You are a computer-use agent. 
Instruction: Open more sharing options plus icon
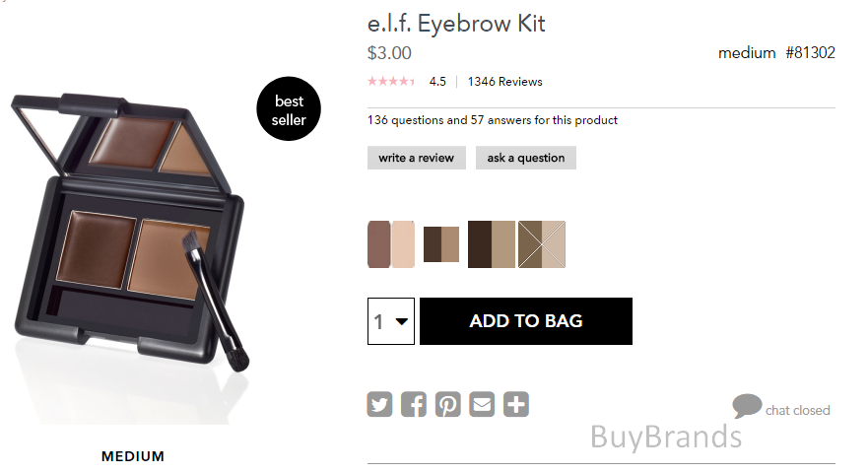(516, 404)
